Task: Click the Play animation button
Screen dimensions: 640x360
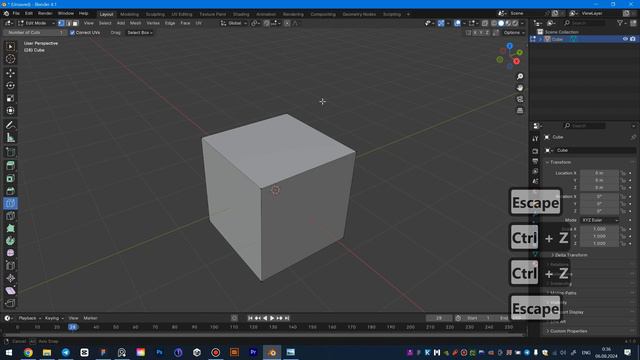Action: (272, 318)
